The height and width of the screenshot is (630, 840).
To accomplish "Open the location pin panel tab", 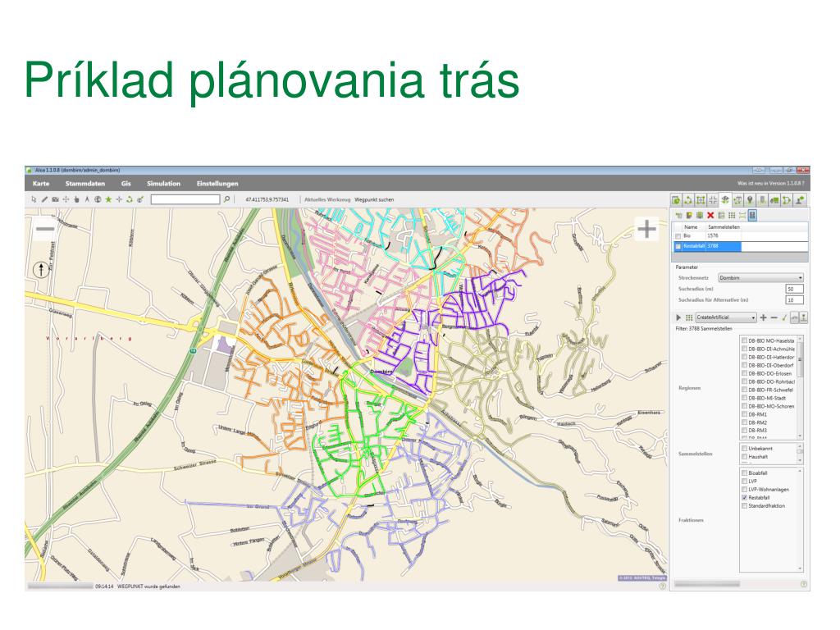I will [x=750, y=200].
